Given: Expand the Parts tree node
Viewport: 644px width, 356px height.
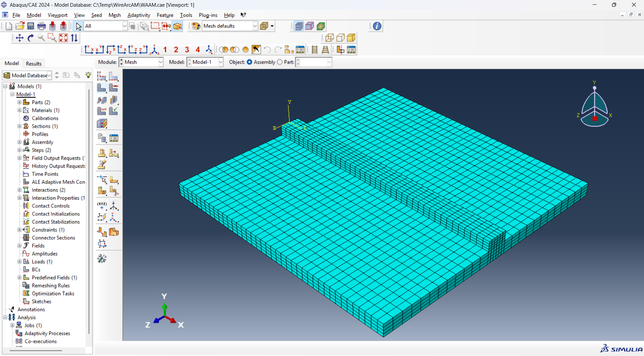Looking at the screenshot, I should point(19,102).
